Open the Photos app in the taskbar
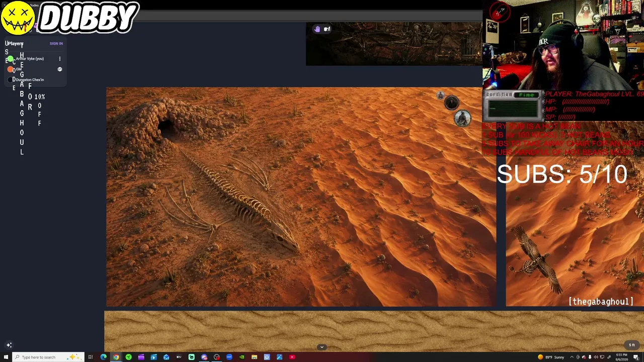This screenshot has width=644, height=362. point(279,357)
